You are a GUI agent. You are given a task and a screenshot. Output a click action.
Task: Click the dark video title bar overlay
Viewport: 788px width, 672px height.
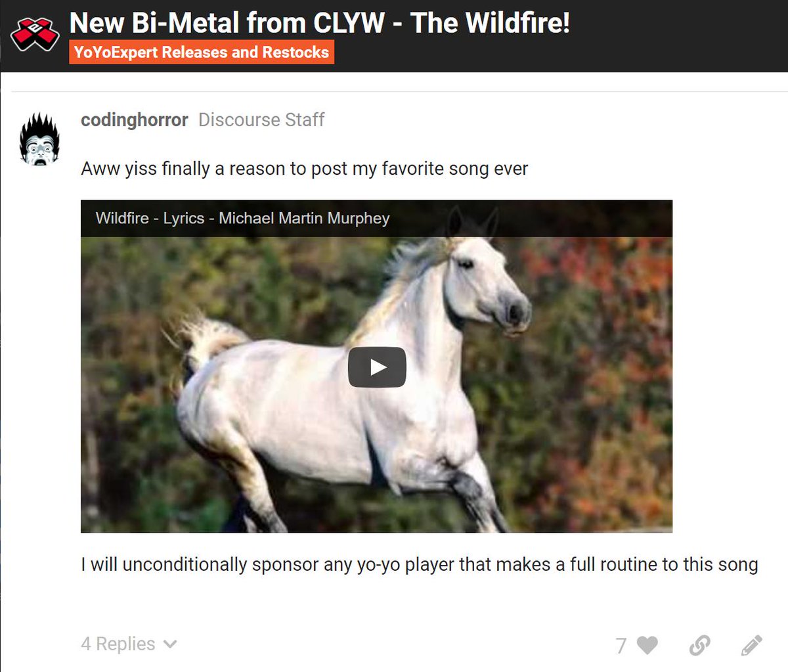coord(376,218)
